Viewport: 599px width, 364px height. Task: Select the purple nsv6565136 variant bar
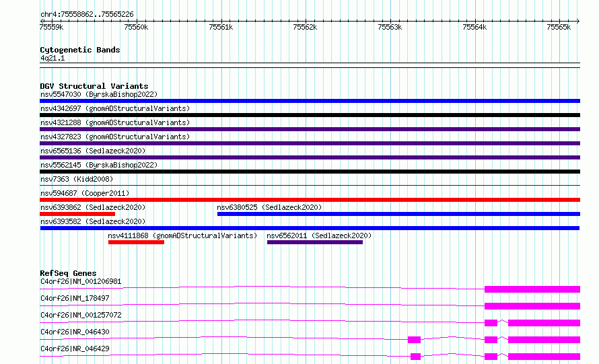[x=310, y=157]
